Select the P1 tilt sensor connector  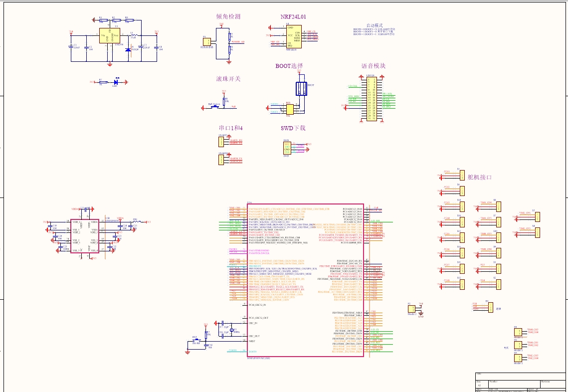tap(207, 42)
